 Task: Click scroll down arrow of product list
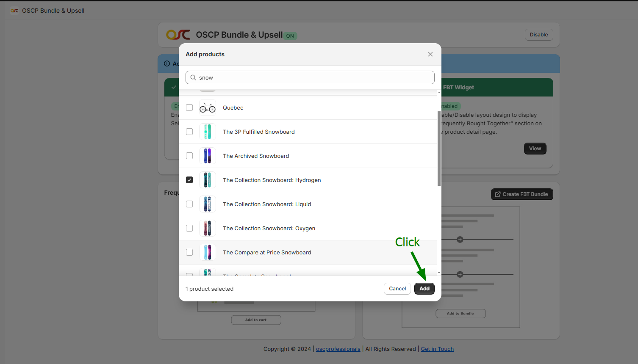point(439,273)
